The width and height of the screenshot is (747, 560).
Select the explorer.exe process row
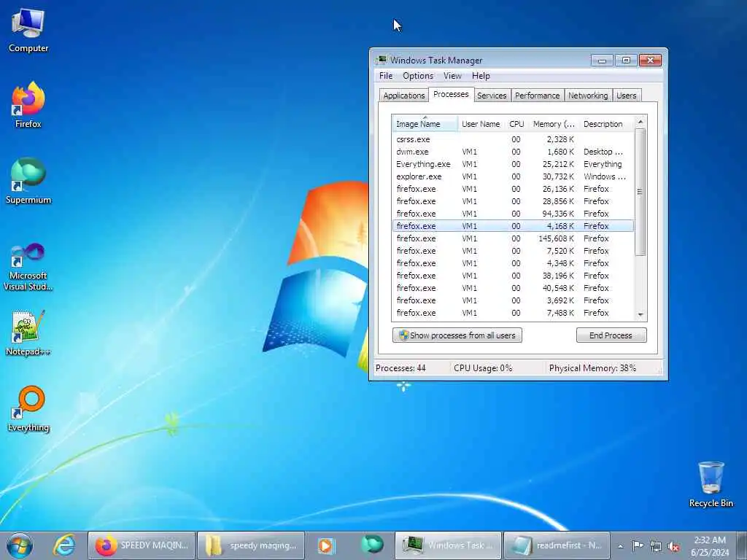[513, 176]
